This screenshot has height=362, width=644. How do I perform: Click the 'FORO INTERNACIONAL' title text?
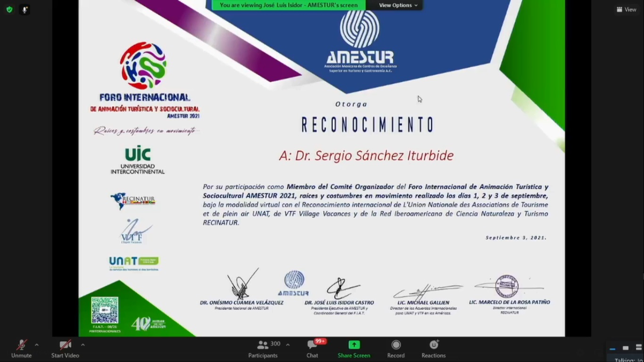pos(144,98)
